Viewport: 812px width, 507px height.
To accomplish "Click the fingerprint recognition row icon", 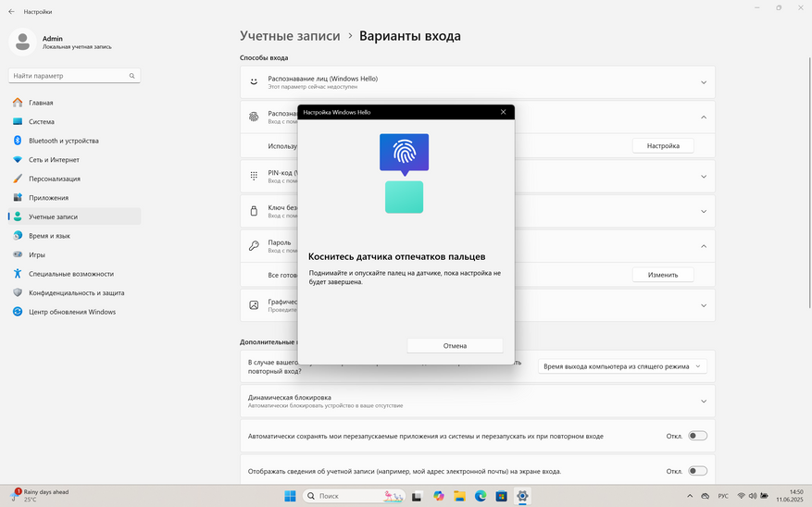I will 254,117.
